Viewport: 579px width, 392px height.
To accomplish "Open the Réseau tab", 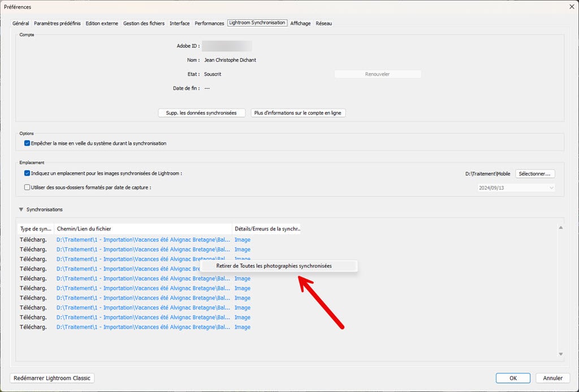I will (324, 23).
